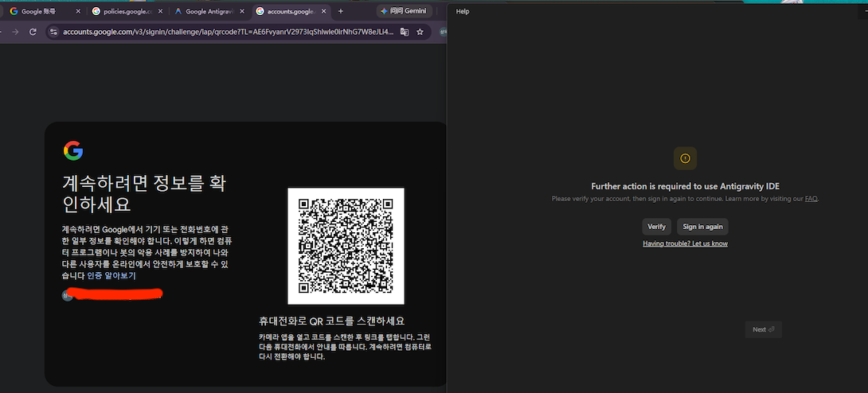Close the policies.google.com tab
Screen dimensions: 868x393
point(160,11)
